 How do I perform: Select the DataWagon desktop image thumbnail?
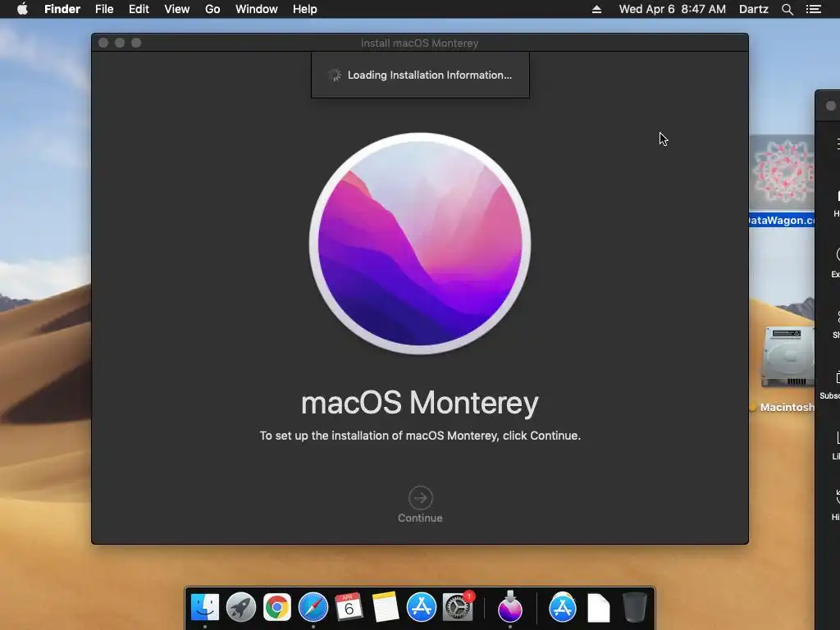pyautogui.click(x=782, y=172)
